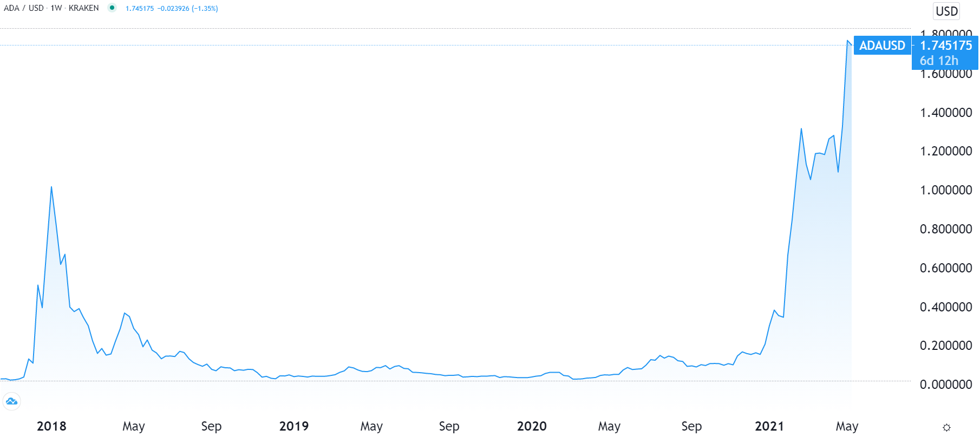Click the May 2021 peak on chart line
The height and width of the screenshot is (436, 980).
pos(848,41)
